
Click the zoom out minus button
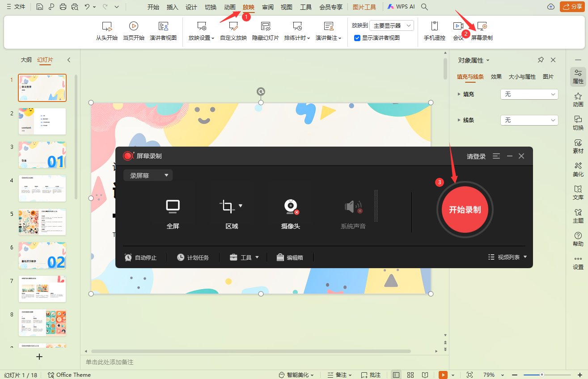[x=515, y=375]
